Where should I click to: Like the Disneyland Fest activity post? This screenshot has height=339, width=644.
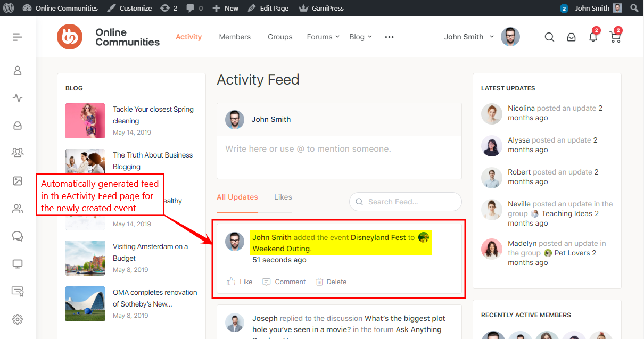[x=240, y=282]
